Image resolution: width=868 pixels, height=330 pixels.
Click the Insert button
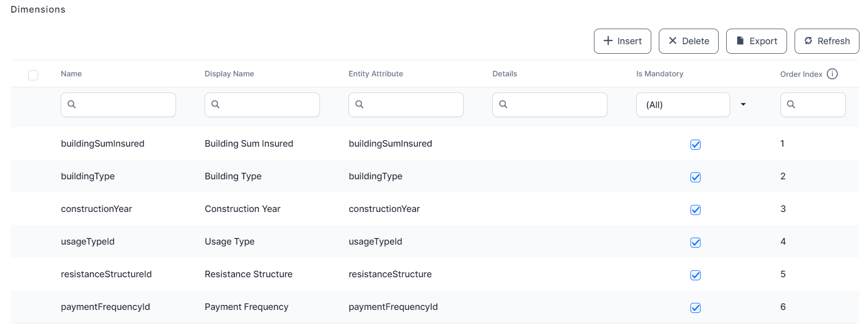622,41
